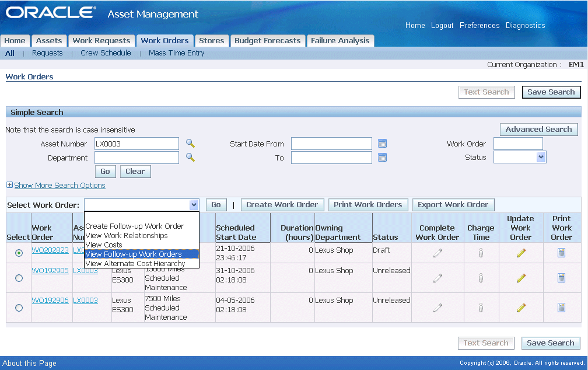This screenshot has width=588, height=370.
Task: Choose View Follow-up Work Orders option
Action: pyautogui.click(x=134, y=254)
